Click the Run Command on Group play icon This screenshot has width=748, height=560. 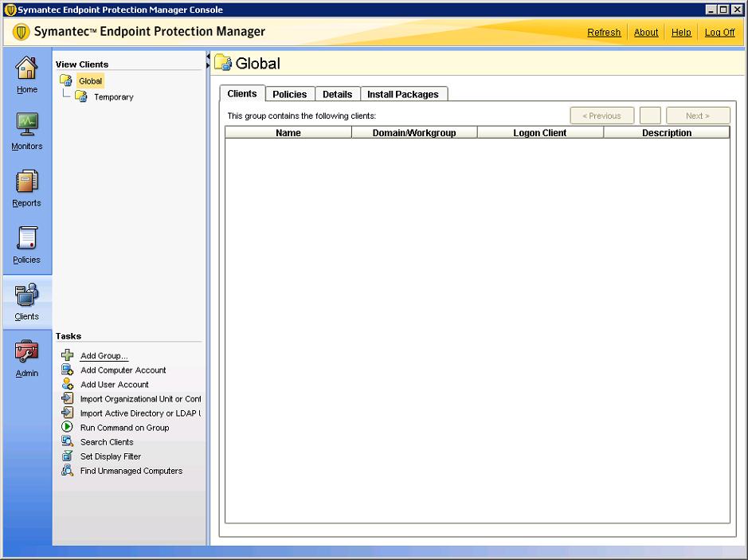(67, 427)
